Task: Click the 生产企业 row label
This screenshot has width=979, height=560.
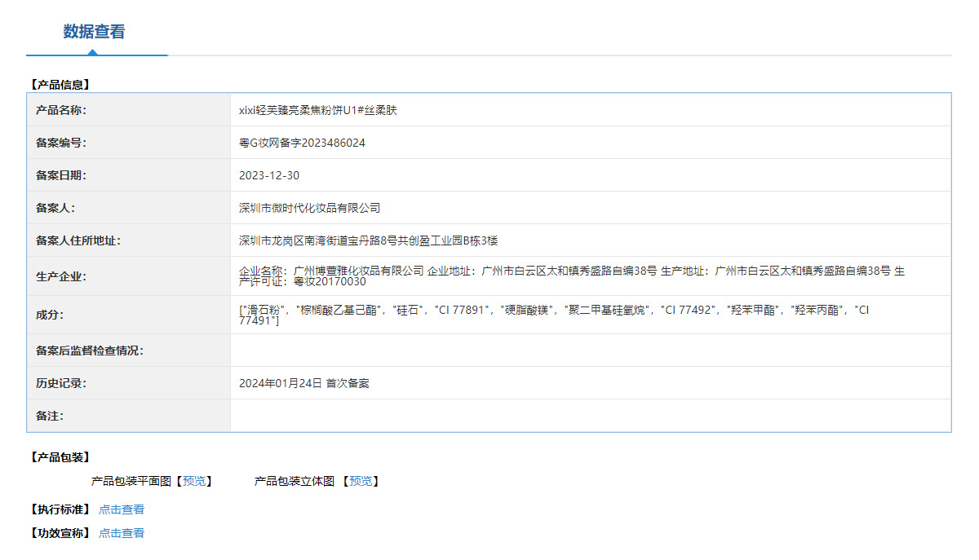Action: pos(61,276)
